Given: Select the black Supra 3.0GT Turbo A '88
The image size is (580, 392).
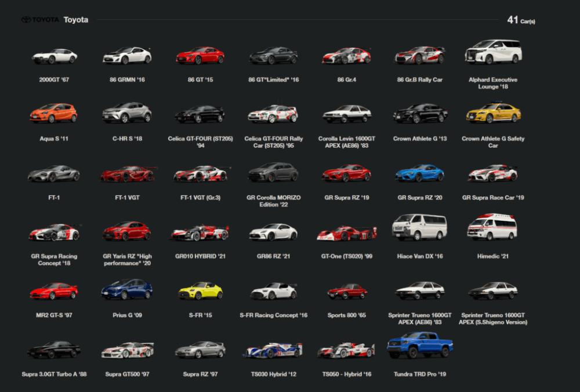Looking at the screenshot, I should [54, 350].
